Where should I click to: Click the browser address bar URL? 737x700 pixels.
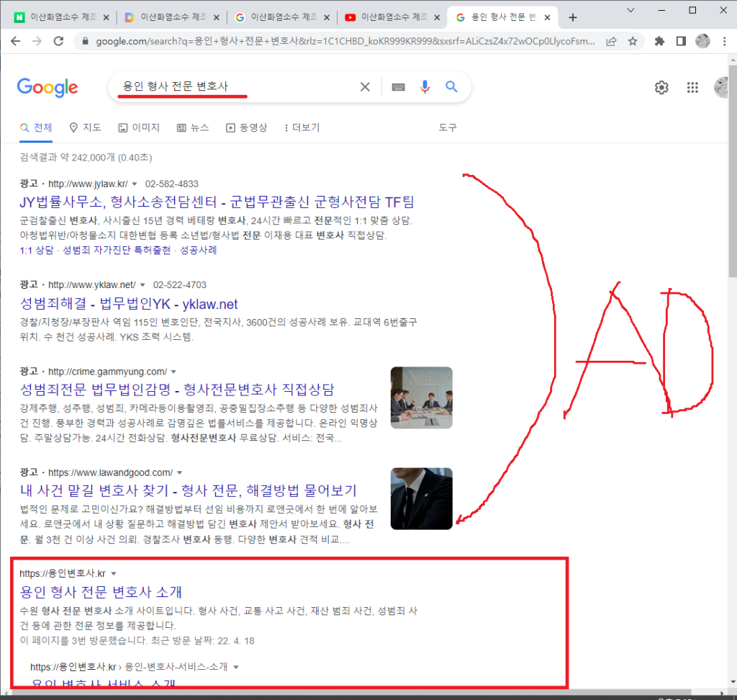click(345, 41)
